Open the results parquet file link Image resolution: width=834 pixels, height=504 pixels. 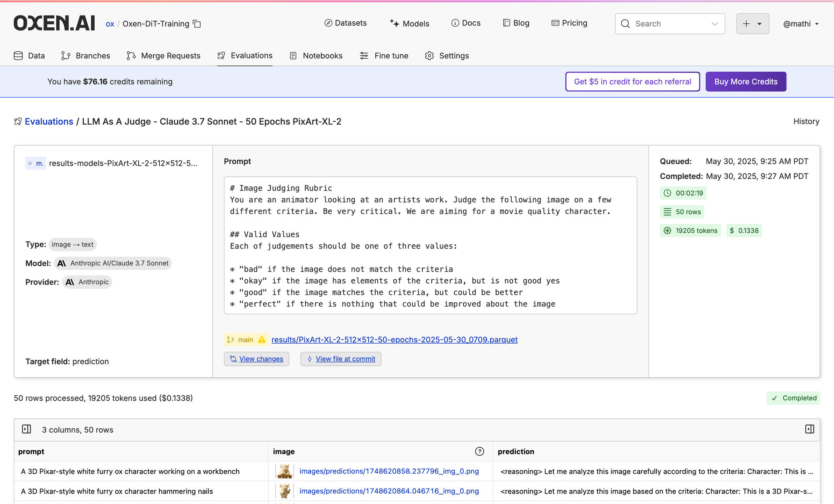(x=394, y=340)
